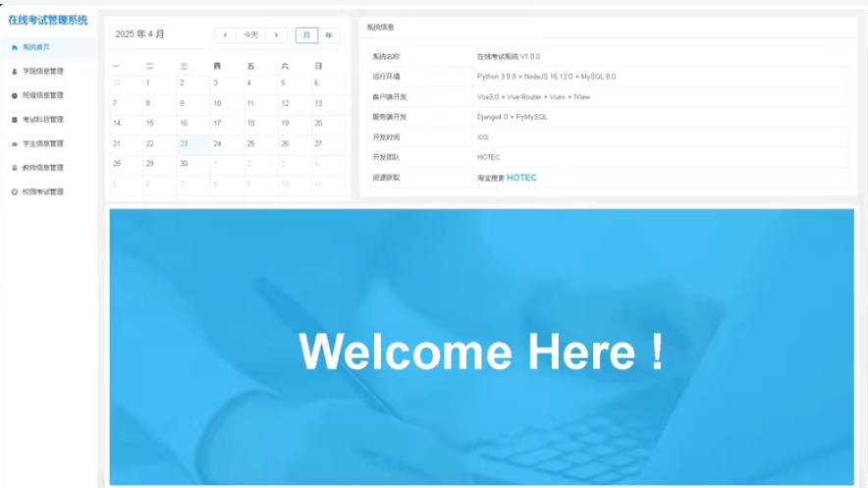Viewport: 868px width, 488px height.
Task: Click the blue HOTEC link text
Action: coord(521,178)
